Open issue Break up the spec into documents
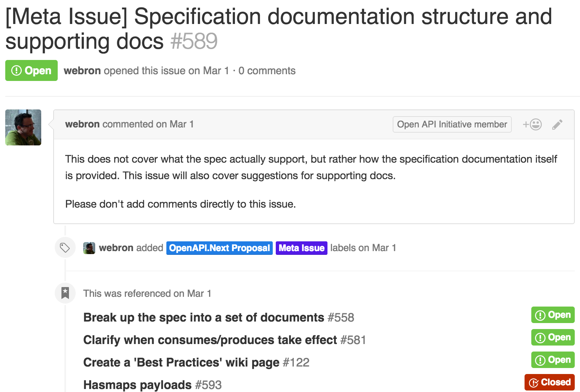Image resolution: width=580 pixels, height=392 pixels. [x=203, y=317]
